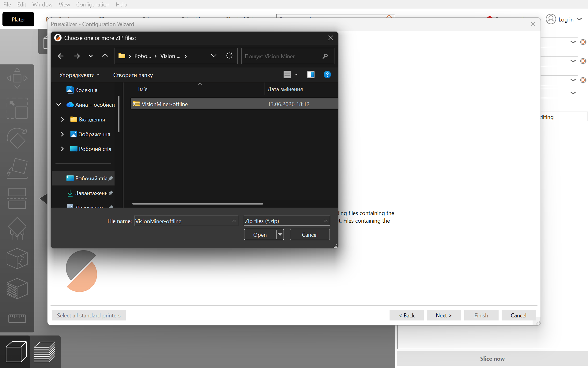
Task: Click horizontal scrollbar in file list
Action: 198,204
